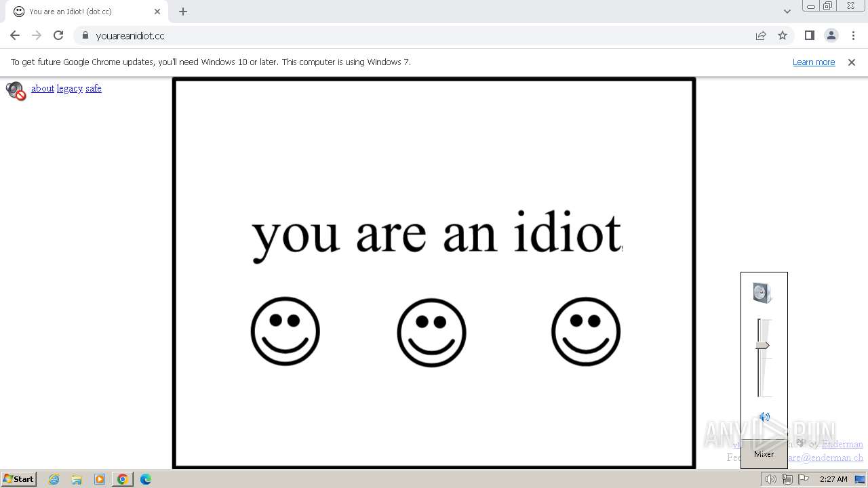868x488 pixels.
Task: Bookmark this tab with star icon
Action: 783,36
